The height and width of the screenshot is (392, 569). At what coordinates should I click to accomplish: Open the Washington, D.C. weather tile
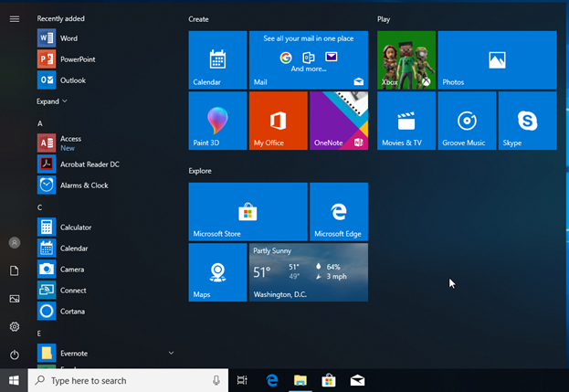pos(309,272)
